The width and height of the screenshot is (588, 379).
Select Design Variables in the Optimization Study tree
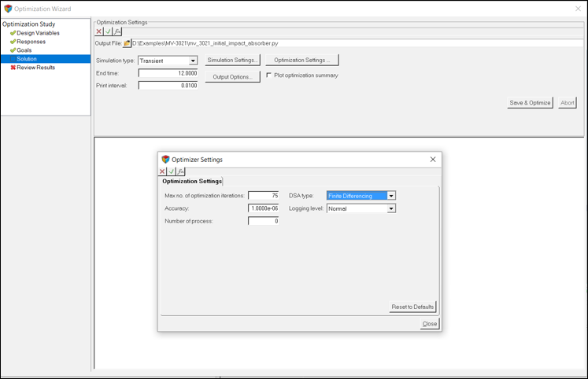coord(38,33)
